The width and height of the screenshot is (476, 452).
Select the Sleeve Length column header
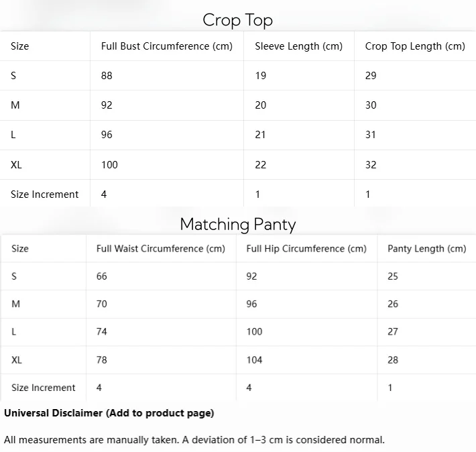click(299, 46)
